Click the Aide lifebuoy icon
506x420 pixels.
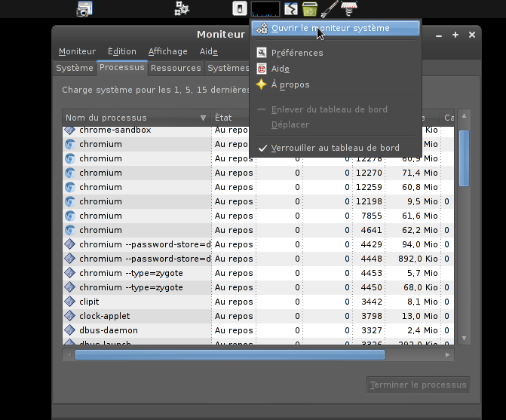[x=262, y=69]
